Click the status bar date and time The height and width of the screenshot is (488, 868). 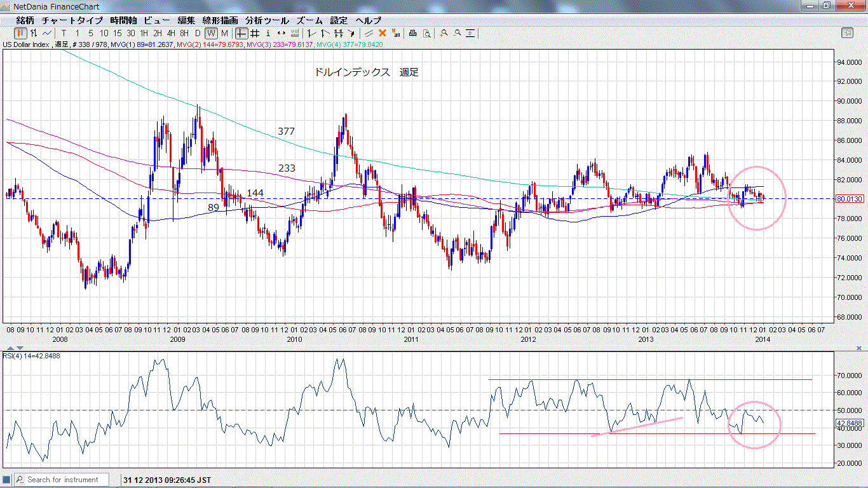167,480
